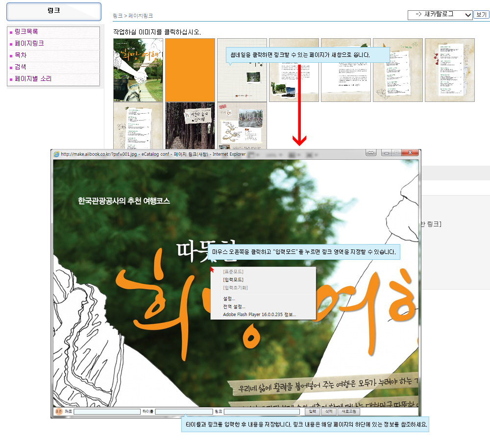Open the cover page thumbnail with wheelchair
Viewport: 490px width, 448px height.
(x=138, y=70)
